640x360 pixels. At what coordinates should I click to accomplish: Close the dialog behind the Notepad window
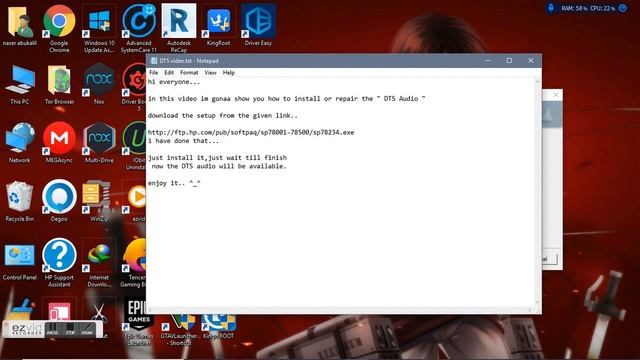556,95
